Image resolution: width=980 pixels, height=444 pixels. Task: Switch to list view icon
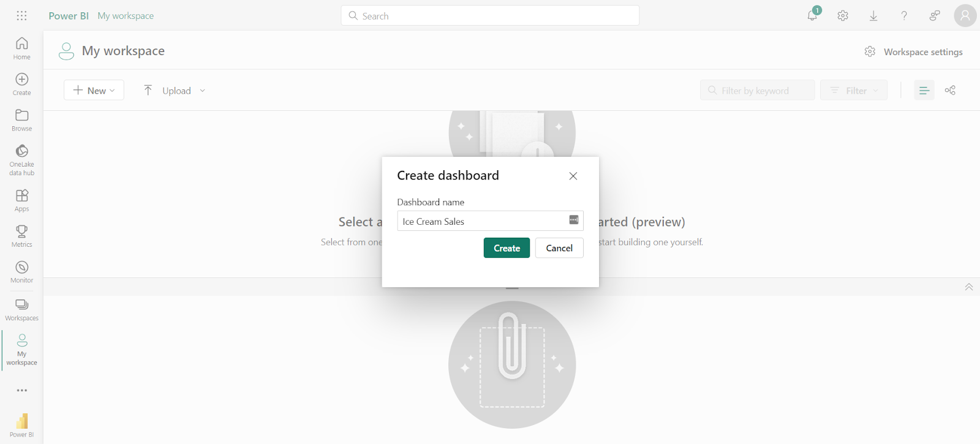(924, 90)
